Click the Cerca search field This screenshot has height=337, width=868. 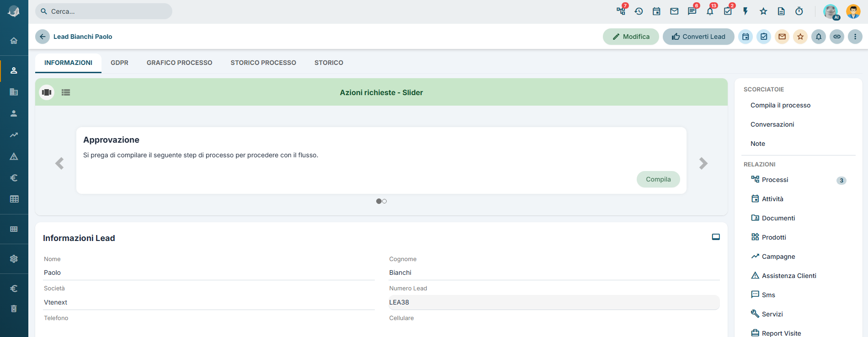click(x=104, y=11)
